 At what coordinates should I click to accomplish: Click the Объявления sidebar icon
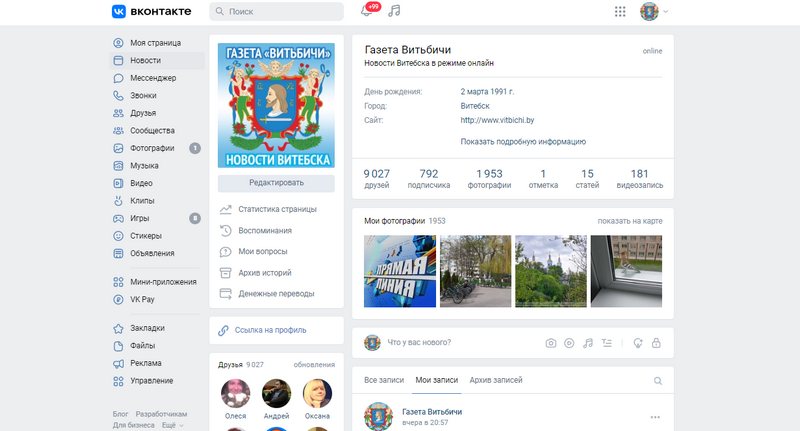pyautogui.click(x=118, y=253)
